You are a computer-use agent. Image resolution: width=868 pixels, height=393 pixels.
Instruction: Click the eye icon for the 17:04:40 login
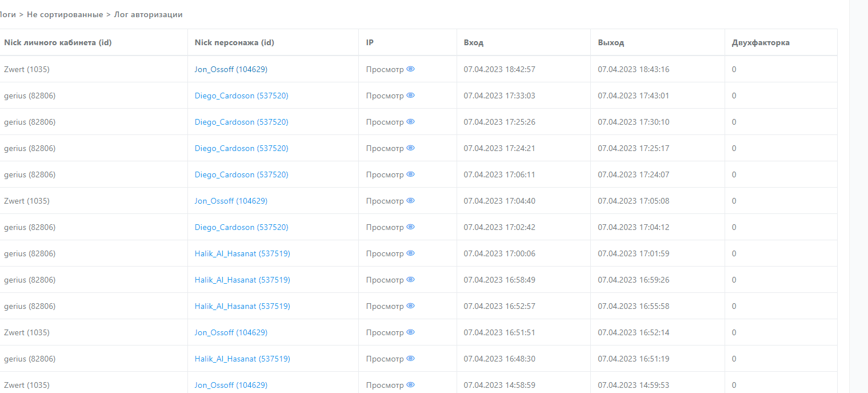click(410, 201)
